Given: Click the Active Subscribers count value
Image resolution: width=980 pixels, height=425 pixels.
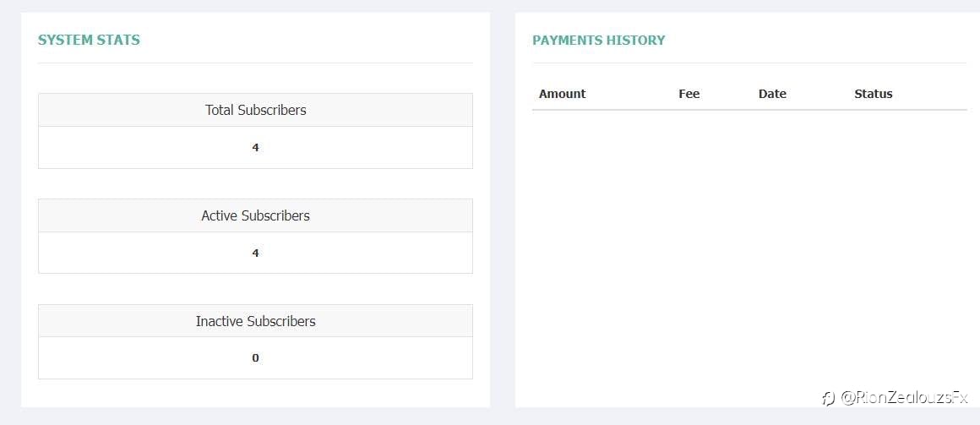Looking at the screenshot, I should click(255, 253).
